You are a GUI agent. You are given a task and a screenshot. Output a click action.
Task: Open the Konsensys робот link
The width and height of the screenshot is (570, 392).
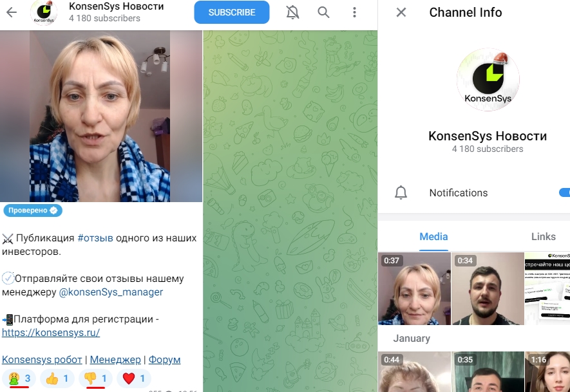pos(42,360)
